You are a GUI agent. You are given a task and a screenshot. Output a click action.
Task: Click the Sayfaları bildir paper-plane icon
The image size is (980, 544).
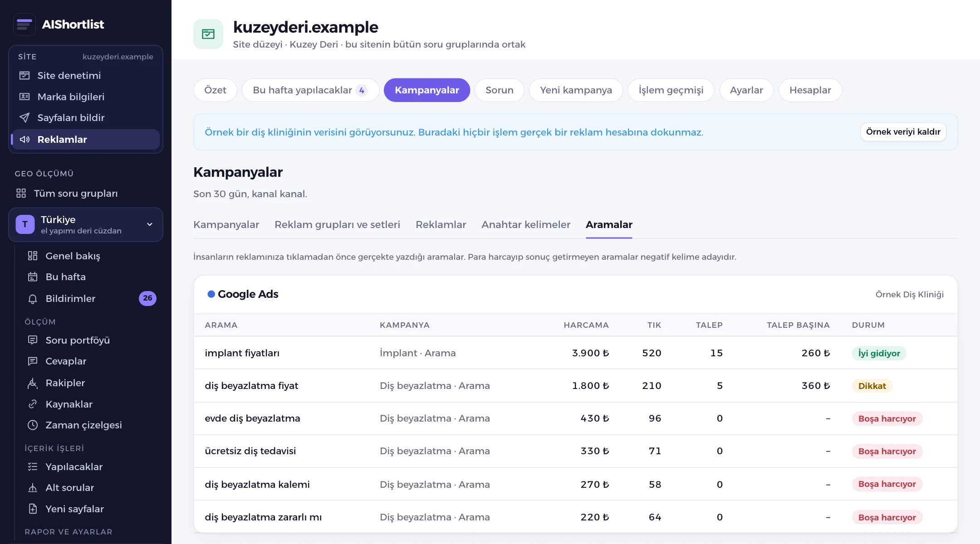click(x=24, y=117)
